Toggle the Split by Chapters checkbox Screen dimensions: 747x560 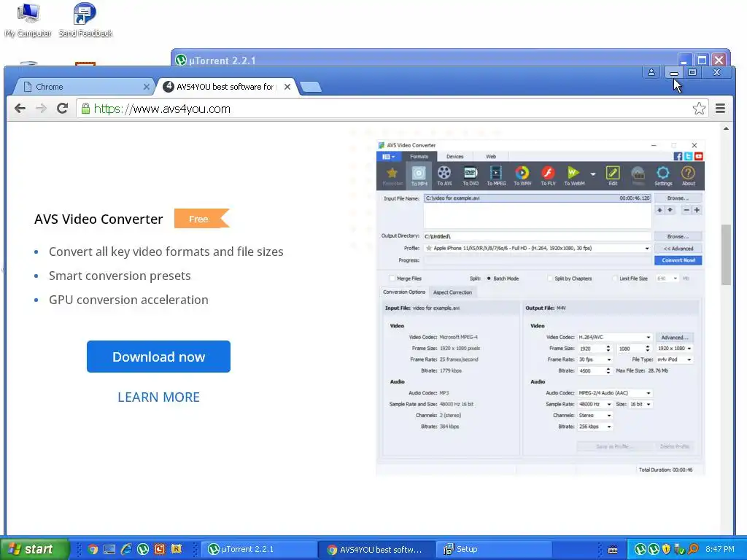tap(550, 279)
